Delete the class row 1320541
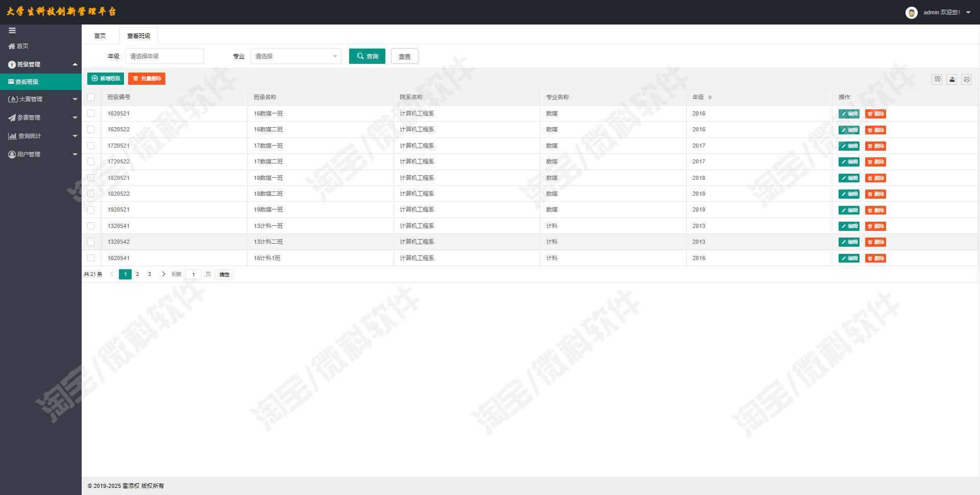980x495 pixels. click(x=875, y=226)
